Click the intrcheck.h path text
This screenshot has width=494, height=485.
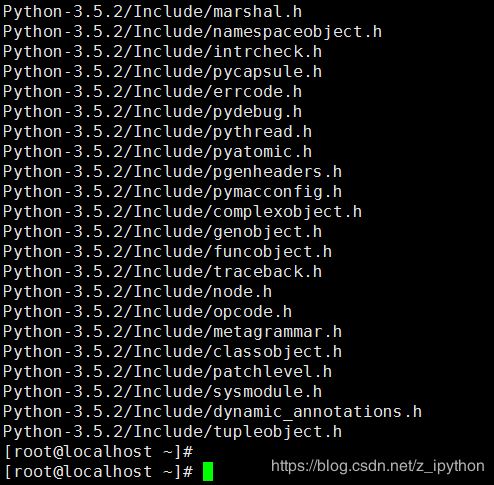162,52
